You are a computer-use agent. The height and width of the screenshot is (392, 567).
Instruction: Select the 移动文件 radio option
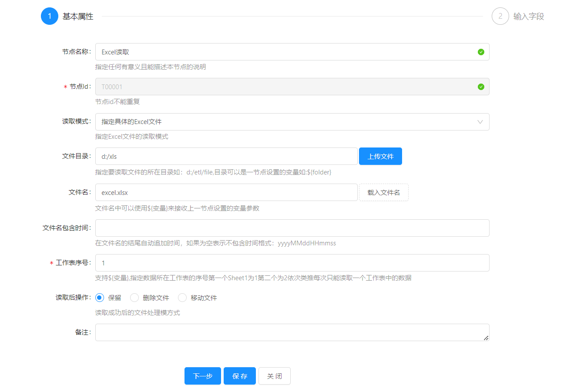click(x=182, y=298)
